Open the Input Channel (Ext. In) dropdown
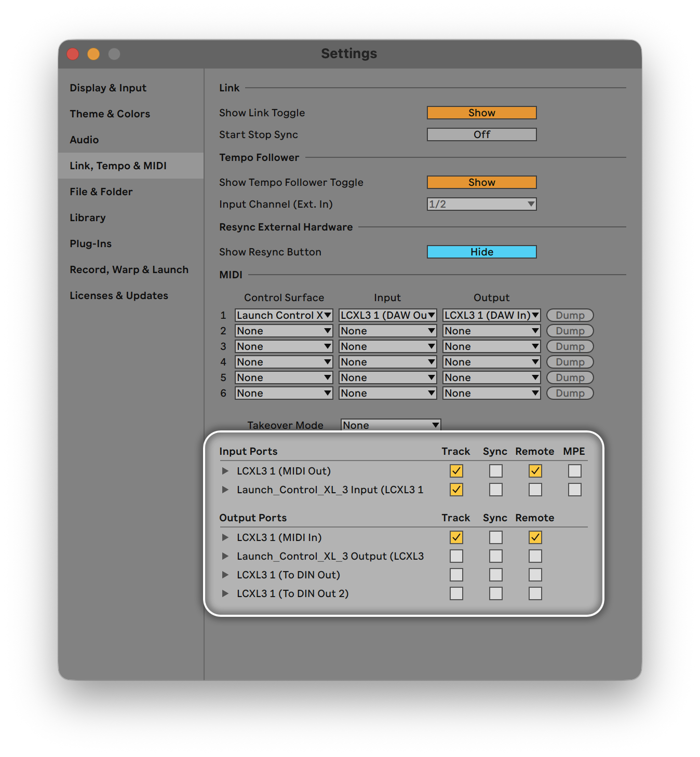 coord(482,204)
